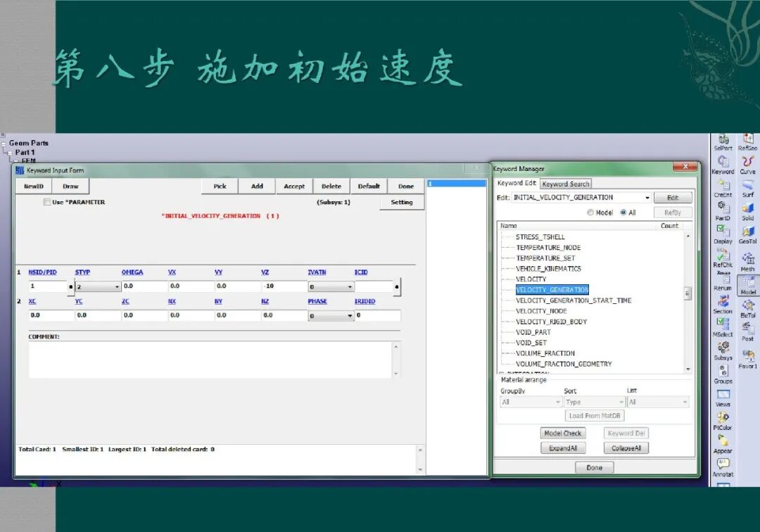The height and width of the screenshot is (532, 760).
Task: Switch to the Keyword Edit tab
Action: pos(517,183)
